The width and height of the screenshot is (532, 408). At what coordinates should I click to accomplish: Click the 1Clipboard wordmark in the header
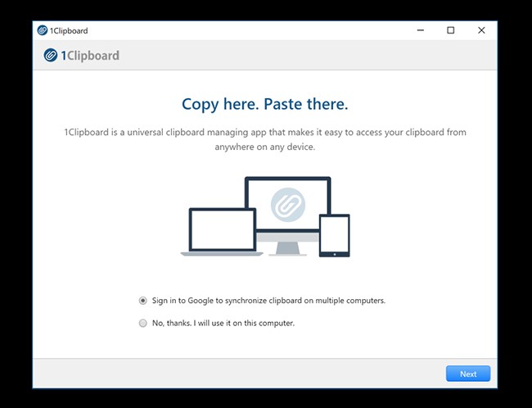pyautogui.click(x=90, y=56)
